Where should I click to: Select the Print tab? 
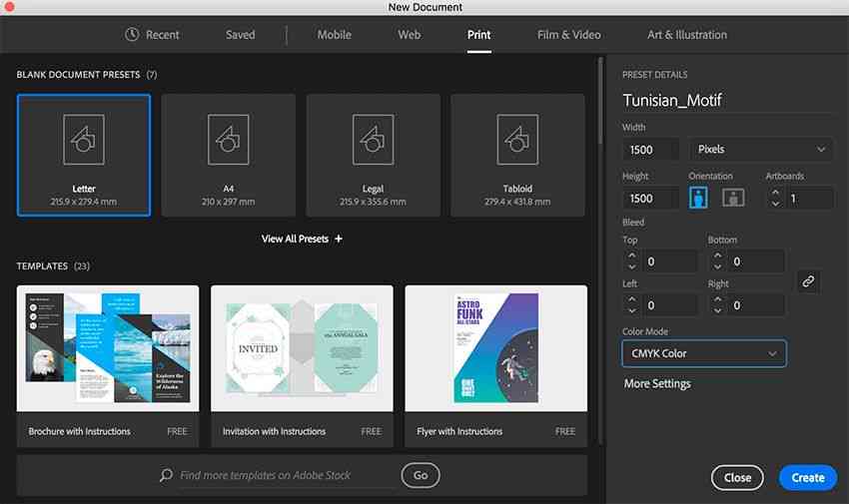[x=479, y=35]
